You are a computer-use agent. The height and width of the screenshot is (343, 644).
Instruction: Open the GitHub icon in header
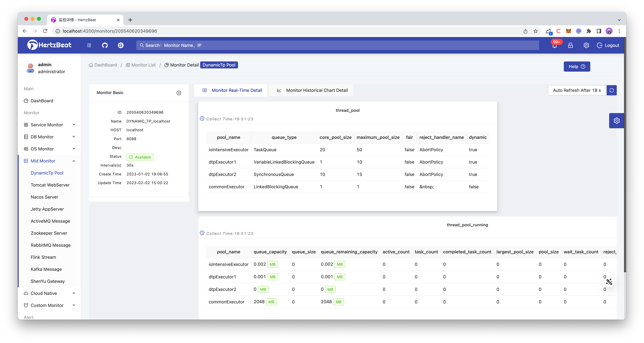pos(105,45)
